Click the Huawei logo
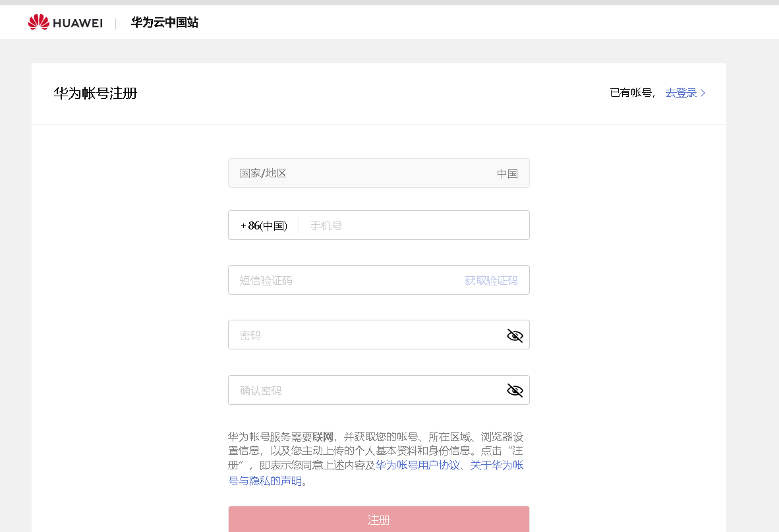 point(65,22)
